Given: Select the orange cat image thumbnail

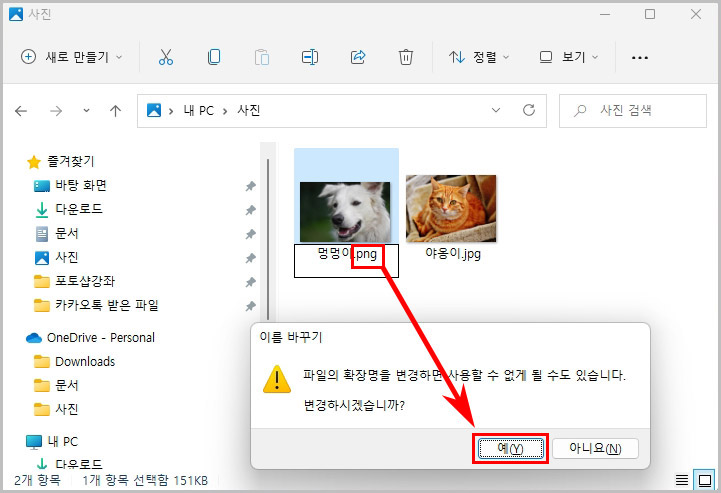Looking at the screenshot, I should pos(451,208).
